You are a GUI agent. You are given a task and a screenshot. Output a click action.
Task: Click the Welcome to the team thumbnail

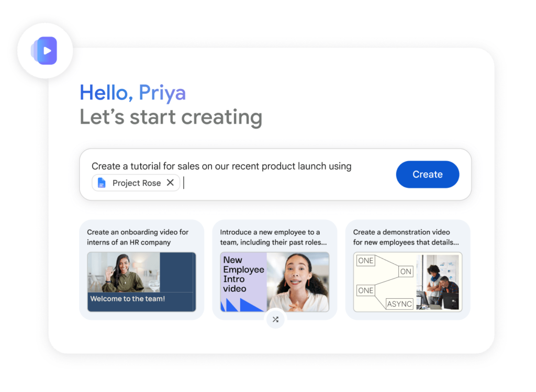click(x=141, y=282)
